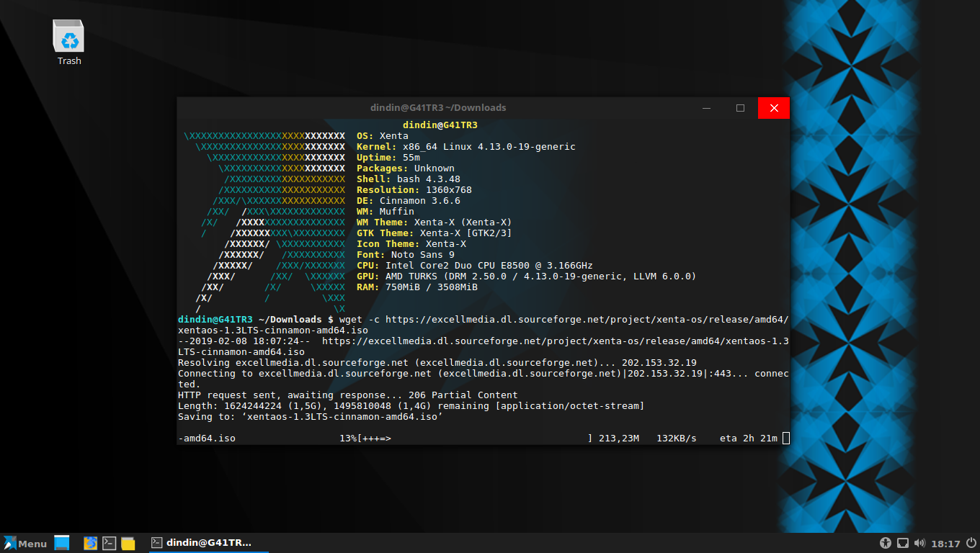Click the 'OS: Xenta' line
The image size is (980, 553).
[383, 136]
